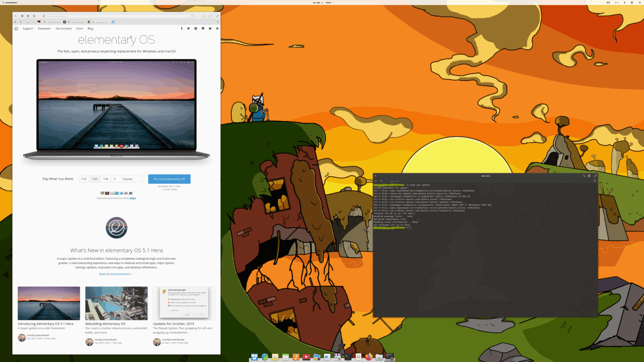Image resolution: width=644 pixels, height=362 pixels.
Task: Open Code editor from dock
Action: (358, 357)
